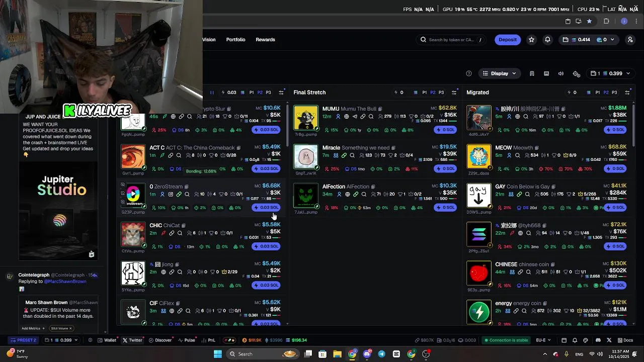Open the Rewards tab
Viewport: 644px width, 362px height.
tap(265, 40)
